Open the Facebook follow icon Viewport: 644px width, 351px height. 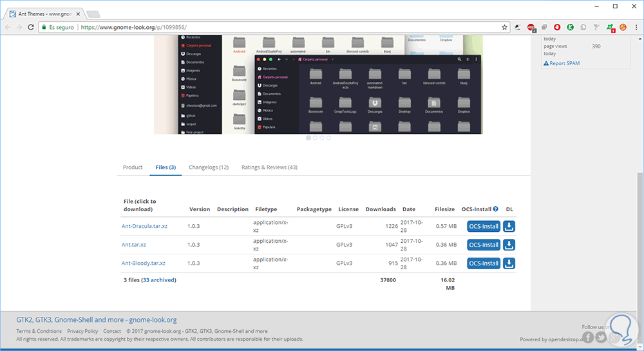point(588,337)
